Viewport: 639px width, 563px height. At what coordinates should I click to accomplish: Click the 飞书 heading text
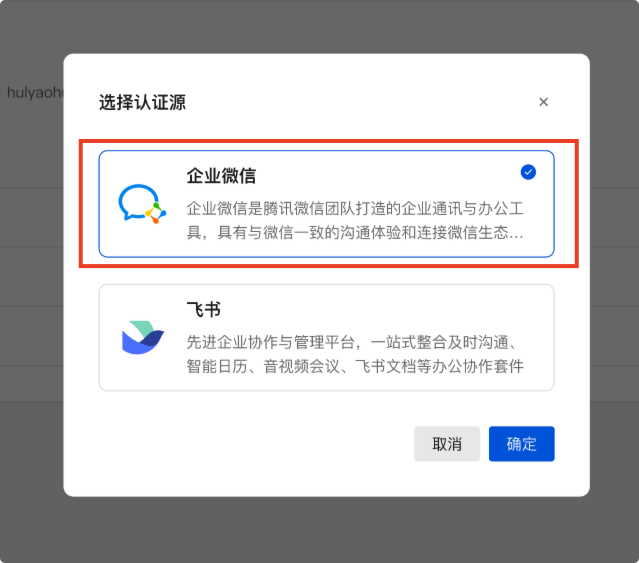pyautogui.click(x=204, y=310)
